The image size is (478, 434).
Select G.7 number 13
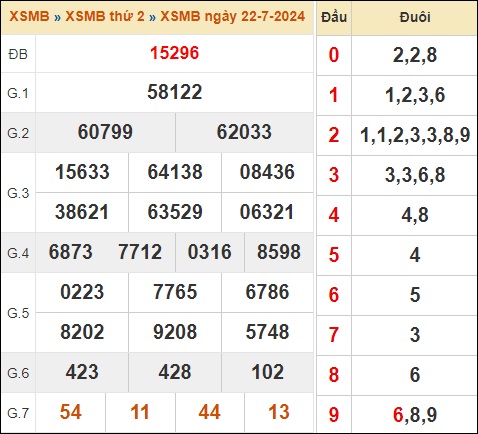pos(279,412)
